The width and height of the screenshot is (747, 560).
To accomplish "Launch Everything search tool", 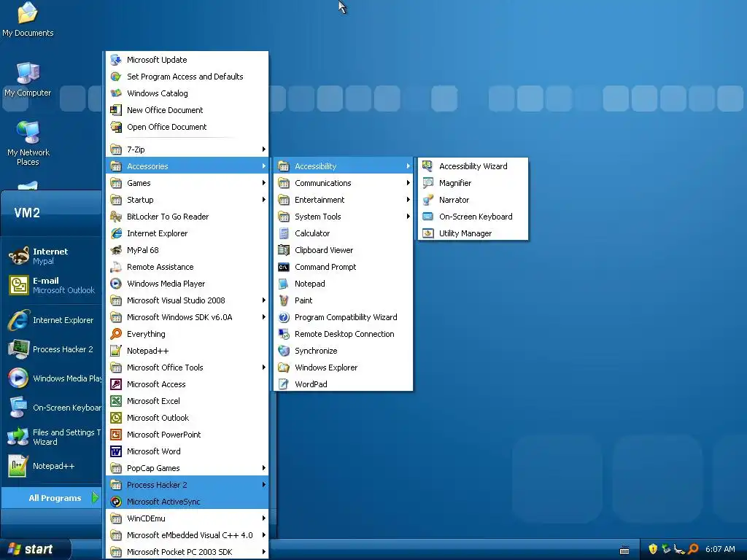I will point(187,334).
